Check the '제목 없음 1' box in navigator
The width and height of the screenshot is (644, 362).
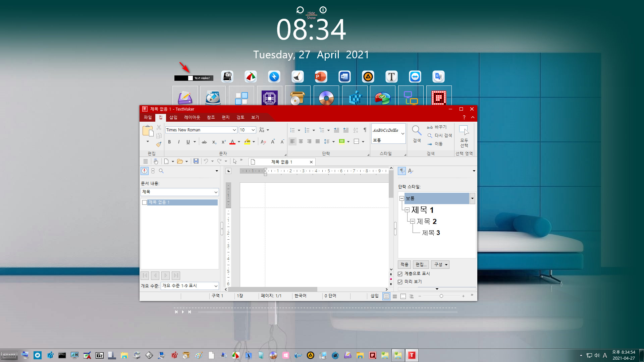[145, 202]
